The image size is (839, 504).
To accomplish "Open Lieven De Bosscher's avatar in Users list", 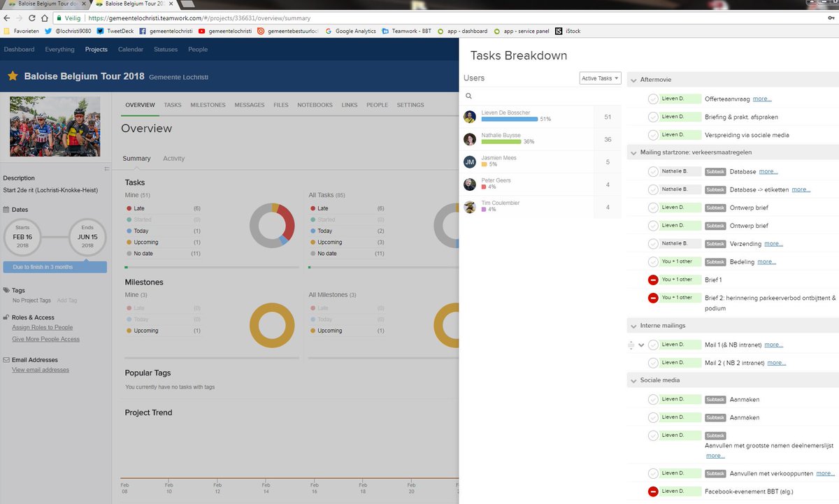I will point(470,117).
